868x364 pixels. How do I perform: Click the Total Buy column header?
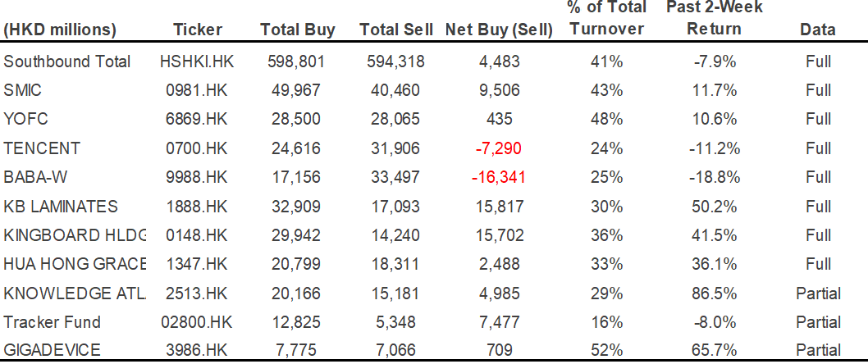tap(298, 30)
